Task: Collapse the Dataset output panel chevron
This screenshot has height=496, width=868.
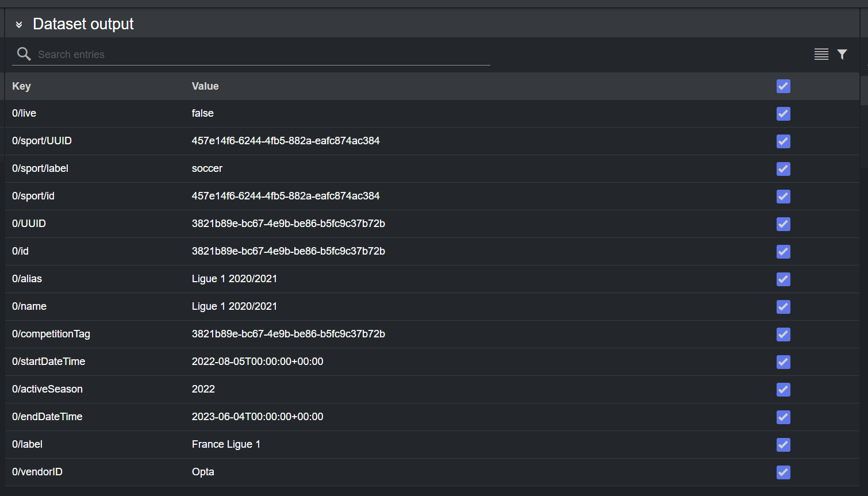Action: 19,25
